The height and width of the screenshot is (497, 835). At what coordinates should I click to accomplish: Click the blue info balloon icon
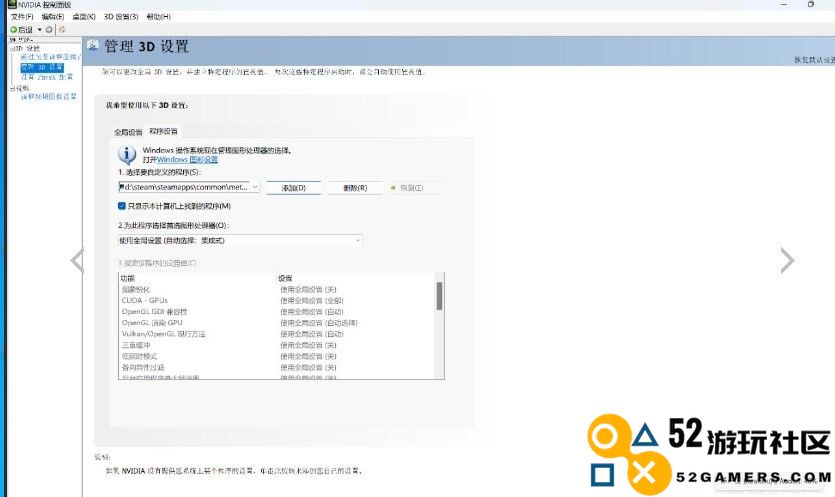click(x=127, y=155)
